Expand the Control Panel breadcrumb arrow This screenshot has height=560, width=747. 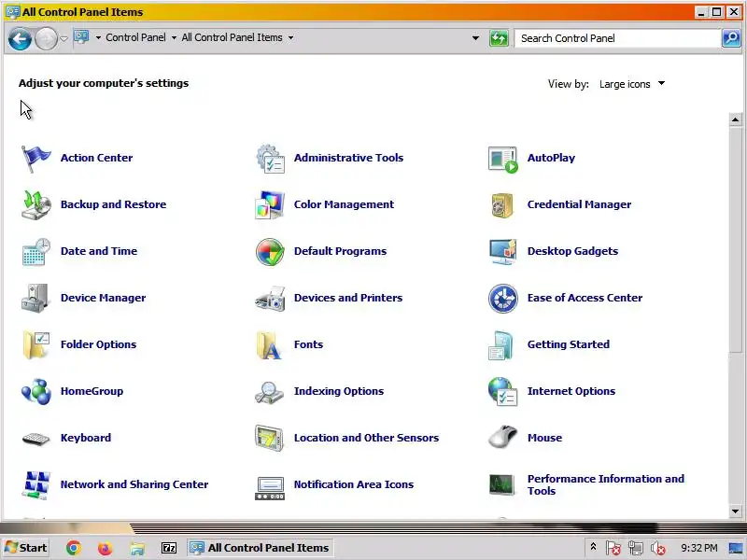tap(174, 37)
